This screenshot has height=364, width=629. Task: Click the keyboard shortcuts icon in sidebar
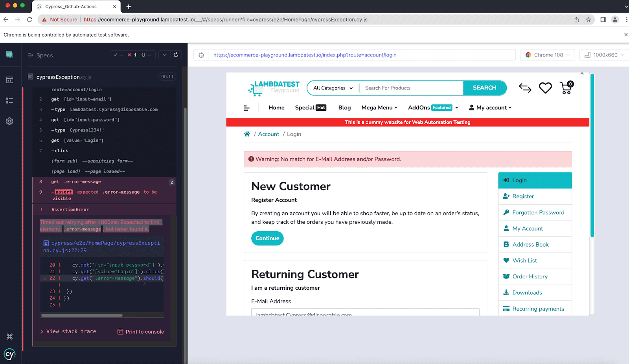[9, 337]
